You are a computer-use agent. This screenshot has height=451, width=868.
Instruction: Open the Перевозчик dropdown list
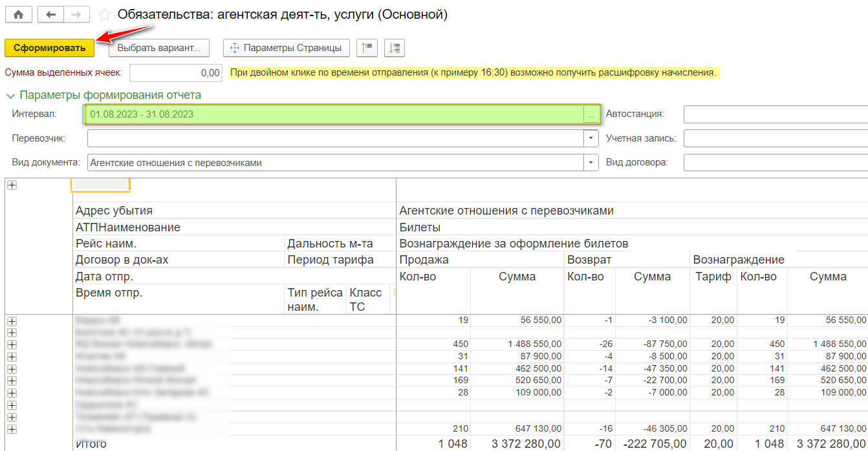point(591,138)
